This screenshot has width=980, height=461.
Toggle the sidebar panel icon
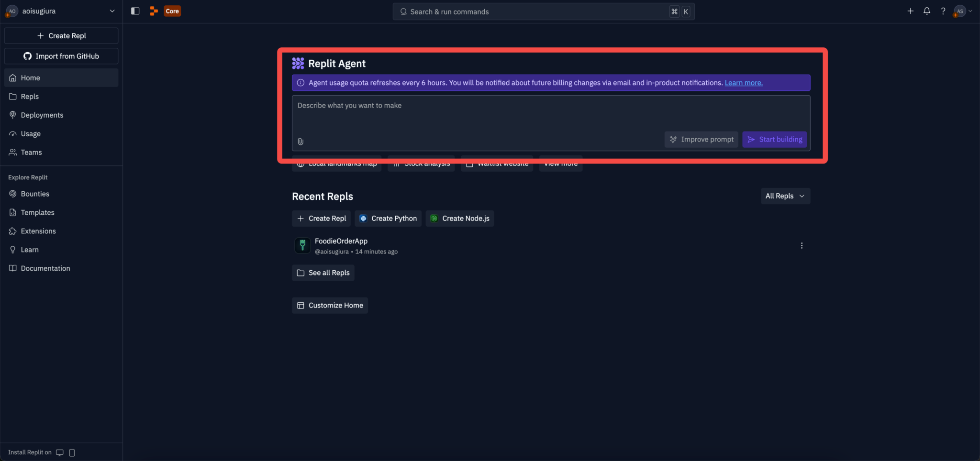click(135, 11)
